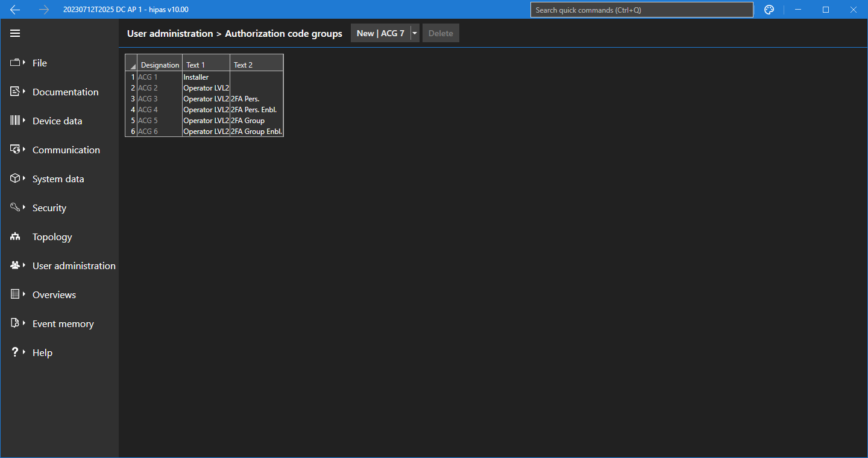Expand the Event memory sidebar menu
Viewport: 868px width, 458px height.
(x=63, y=323)
